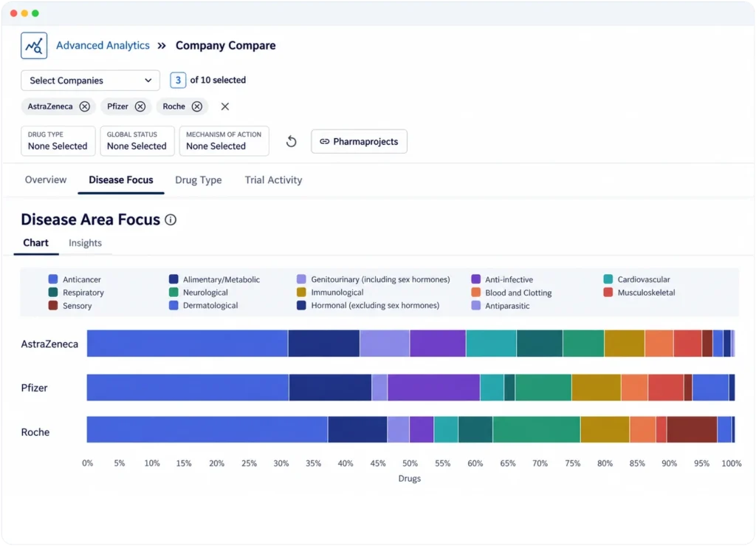The image size is (756, 546).
Task: Select the Disease Focus tab
Action: (121, 180)
